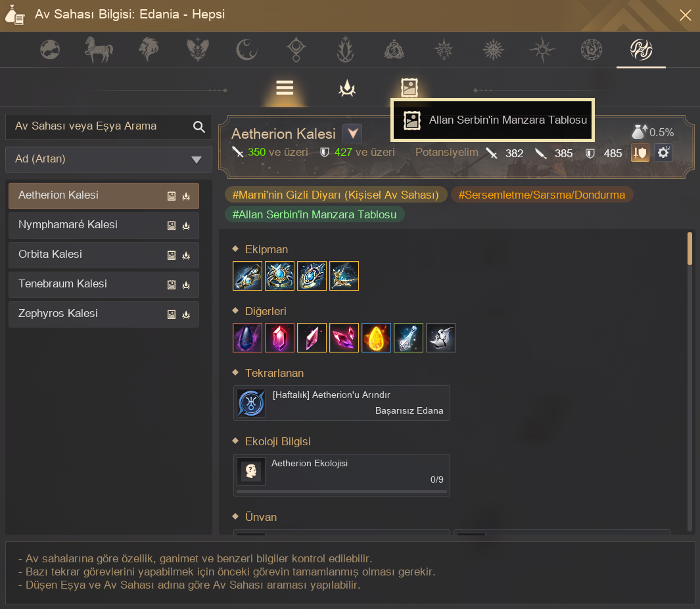
Task: Select the Edania swirl region tab
Action: (x=641, y=49)
